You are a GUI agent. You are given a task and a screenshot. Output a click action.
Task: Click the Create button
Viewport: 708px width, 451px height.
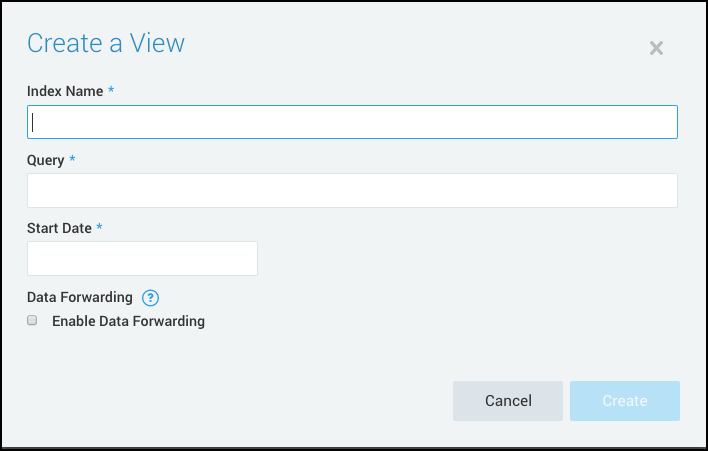(625, 401)
